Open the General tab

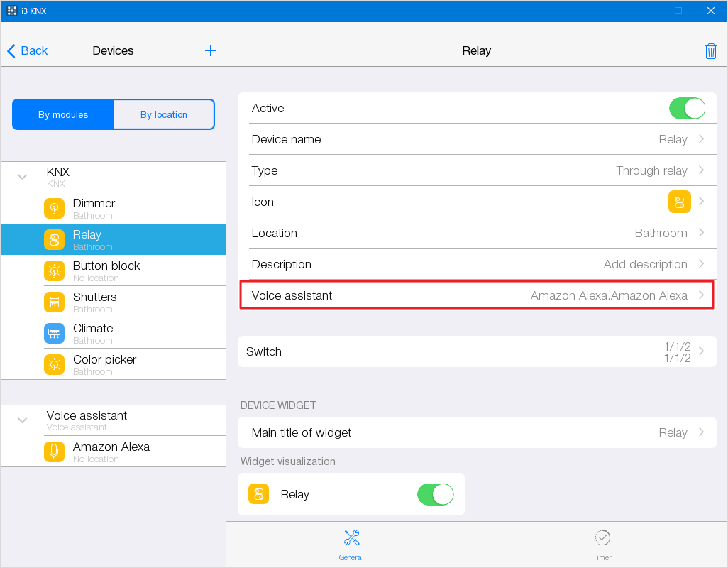point(351,545)
